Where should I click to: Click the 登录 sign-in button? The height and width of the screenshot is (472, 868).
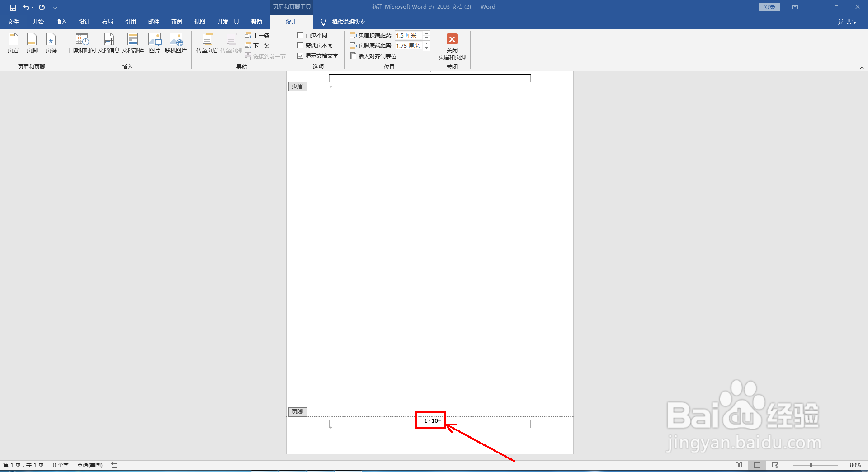coord(769,7)
